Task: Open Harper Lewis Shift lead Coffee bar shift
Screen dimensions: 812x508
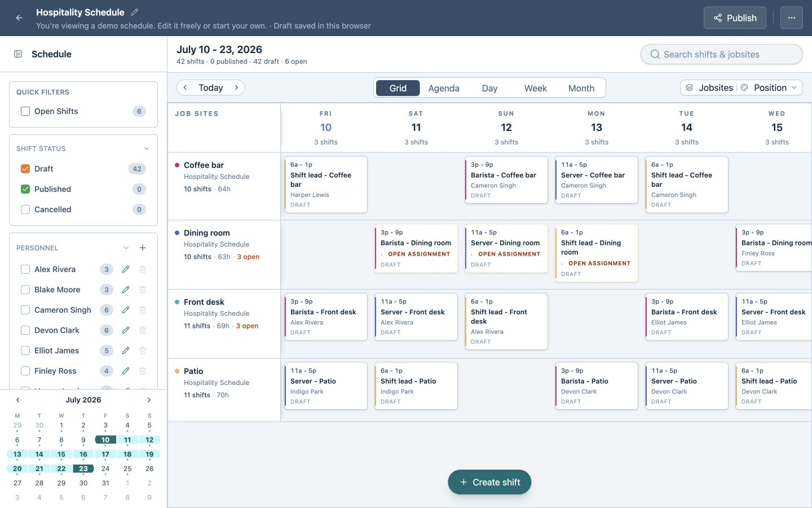Action: pyautogui.click(x=326, y=185)
